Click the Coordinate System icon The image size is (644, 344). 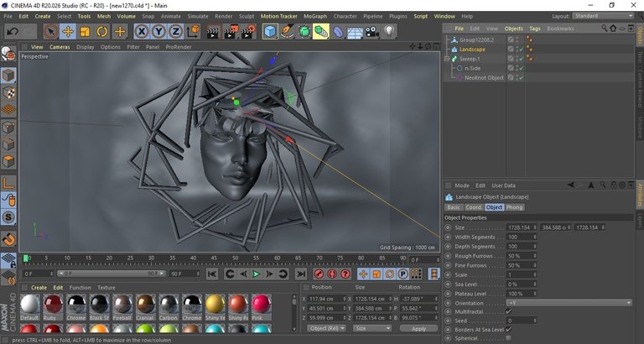coord(193,32)
